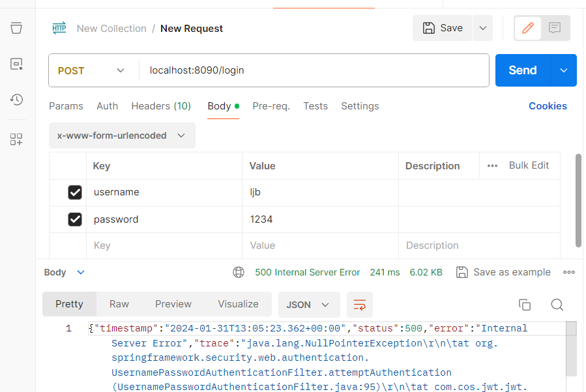Screen dimensions: 586x392
Task: Switch to the Params tab
Action: (66, 106)
